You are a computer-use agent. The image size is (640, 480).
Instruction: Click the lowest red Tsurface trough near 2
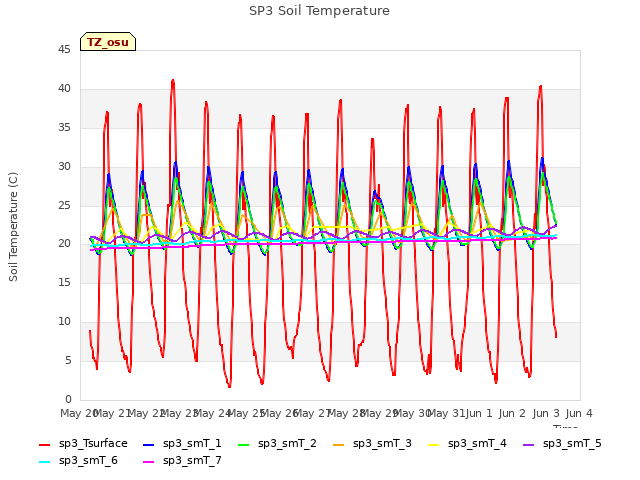229,386
